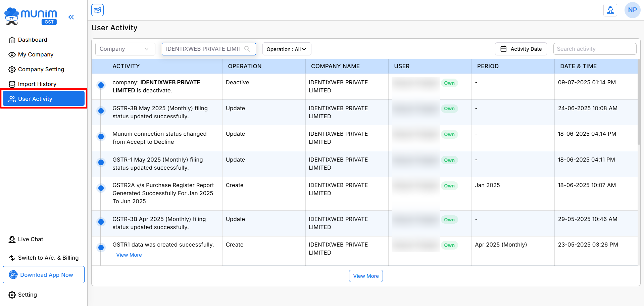Click the date 29-05-2025 10:46 AM
Screen dimensions: 644x306
[588, 219]
